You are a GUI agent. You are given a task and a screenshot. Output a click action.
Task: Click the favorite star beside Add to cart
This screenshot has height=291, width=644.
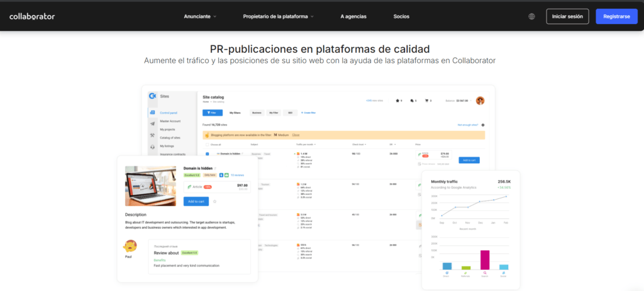215,202
